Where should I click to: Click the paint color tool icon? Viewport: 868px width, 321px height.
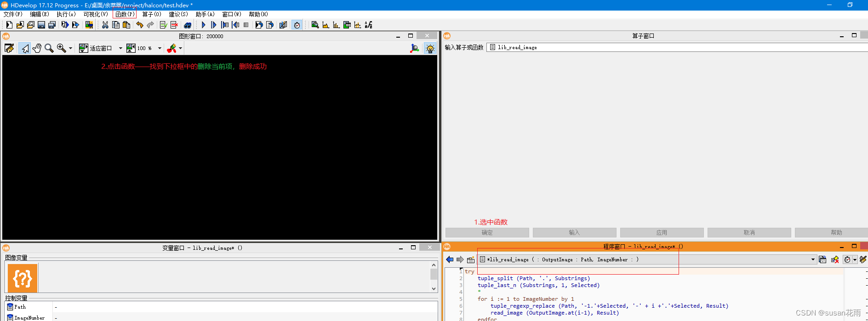pyautogui.click(x=171, y=48)
